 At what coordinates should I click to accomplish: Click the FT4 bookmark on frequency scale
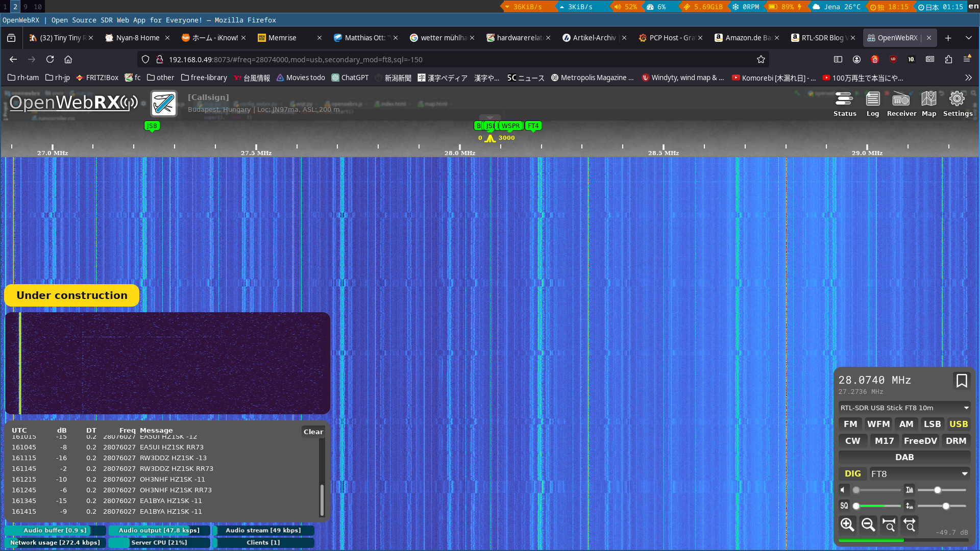coord(533,126)
